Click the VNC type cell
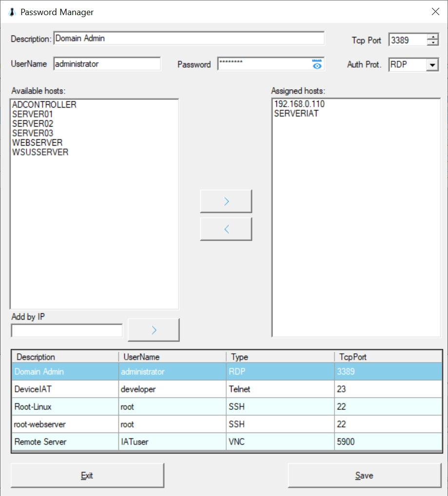This screenshot has height=496, width=448. coord(280,441)
